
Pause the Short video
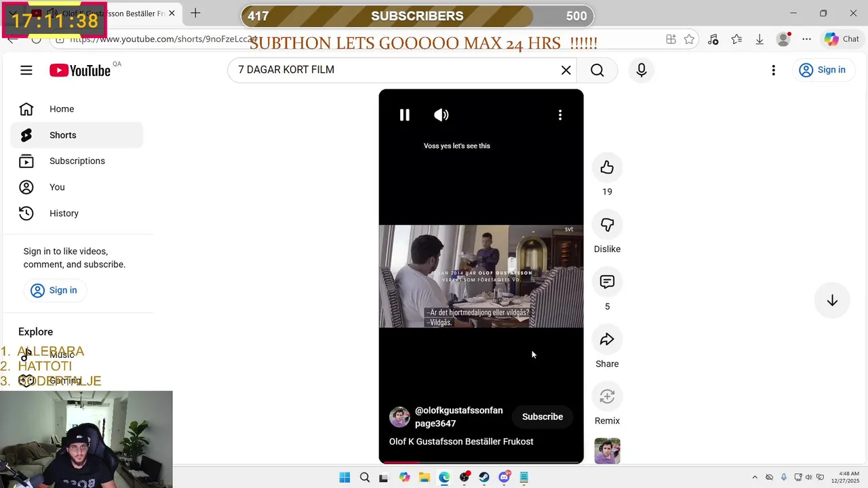[x=405, y=115]
